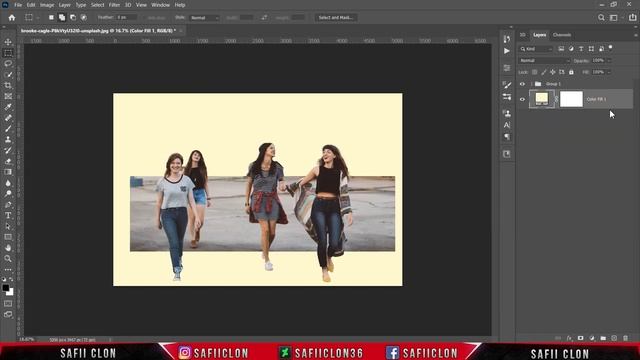Image resolution: width=640 pixels, height=360 pixels.
Task: Open the Properties panel icon
Action: coord(507,68)
